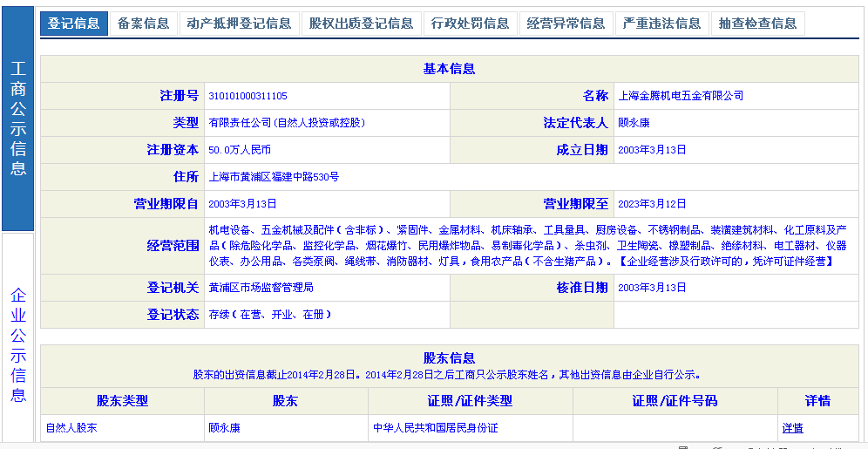Click the 股东类型 column header

click(122, 401)
